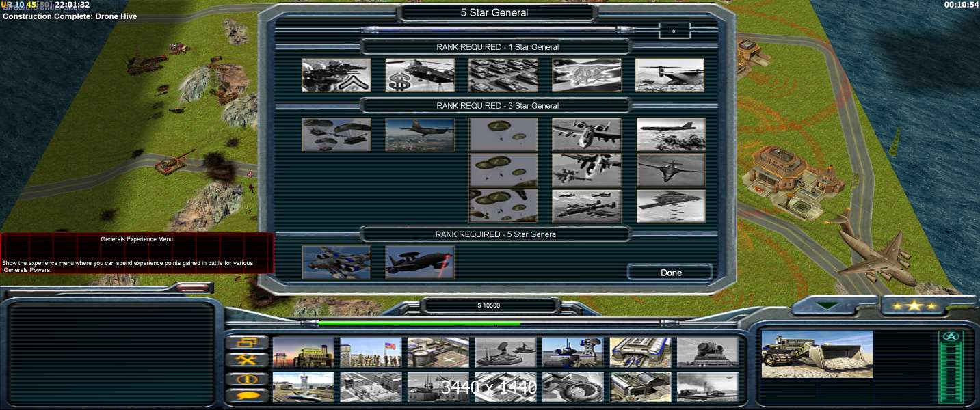This screenshot has height=410, width=980.
Task: Click the RANK REQUIRED 1 Star header
Action: click(x=497, y=47)
